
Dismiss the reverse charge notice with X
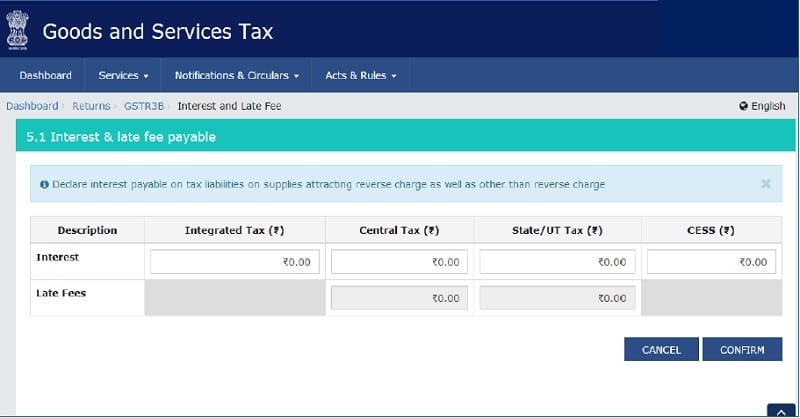click(765, 183)
